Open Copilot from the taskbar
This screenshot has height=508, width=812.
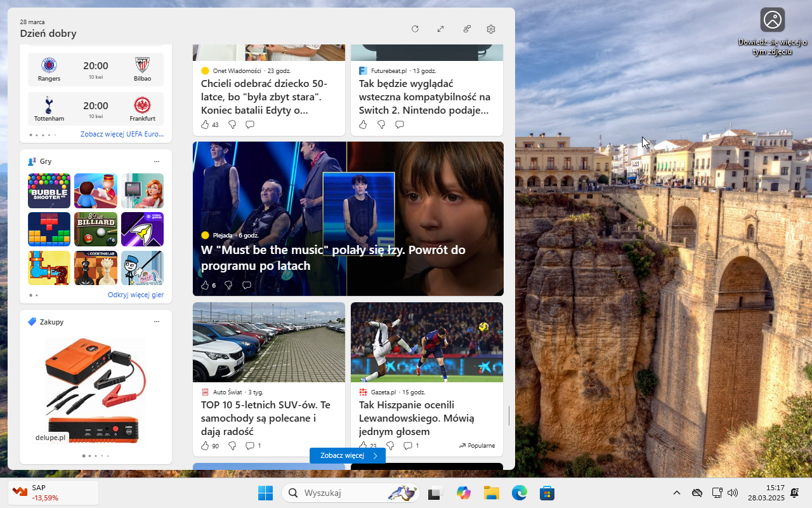tap(464, 493)
